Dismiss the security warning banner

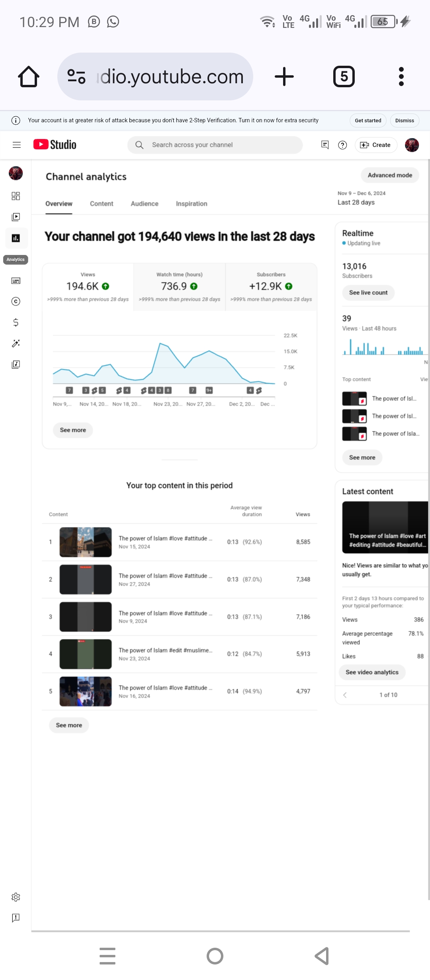[x=405, y=120]
